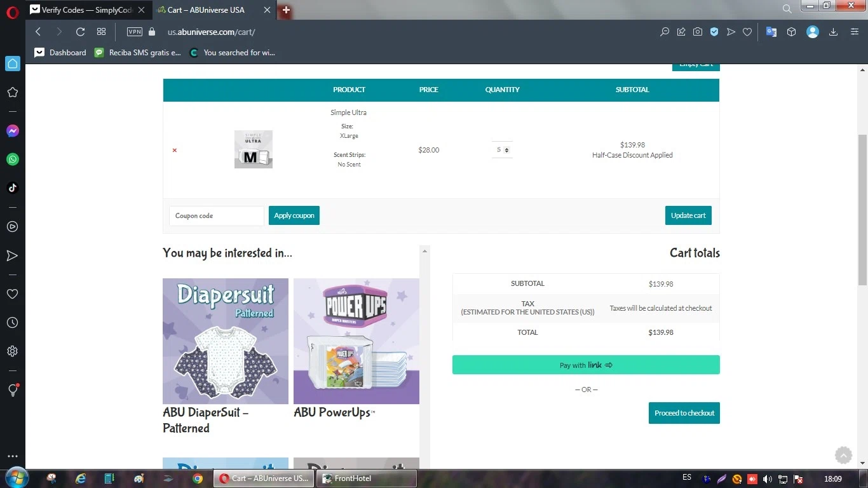Take a snapshot with the camera icon
The image size is (868, 488).
point(698,32)
